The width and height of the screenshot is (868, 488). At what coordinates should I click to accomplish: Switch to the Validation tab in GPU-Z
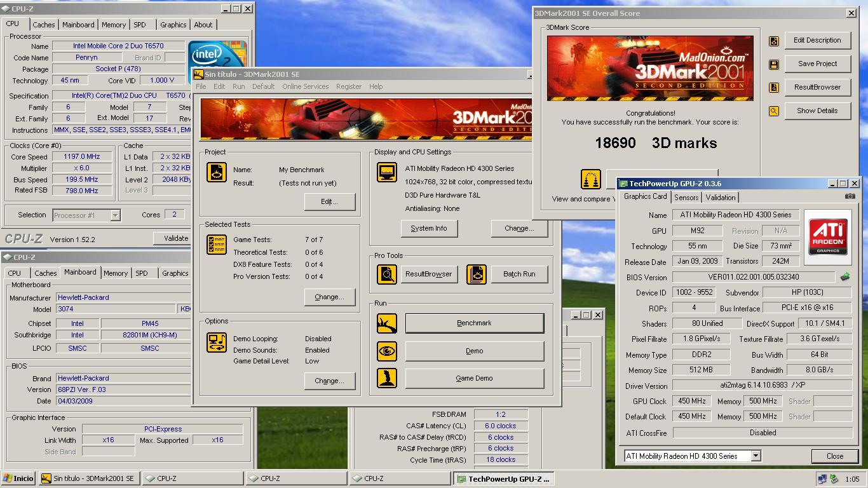click(721, 198)
